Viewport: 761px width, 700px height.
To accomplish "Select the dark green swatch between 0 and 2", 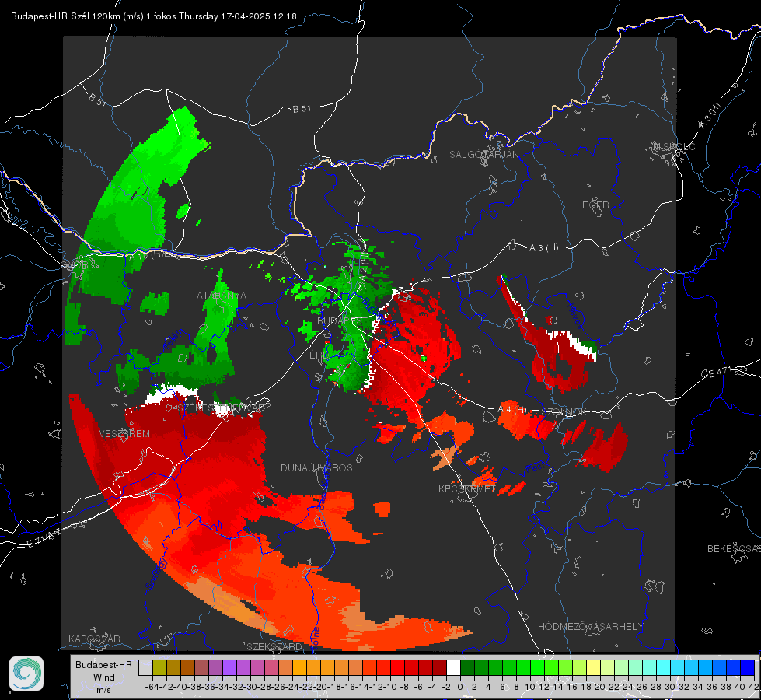I will point(467,667).
